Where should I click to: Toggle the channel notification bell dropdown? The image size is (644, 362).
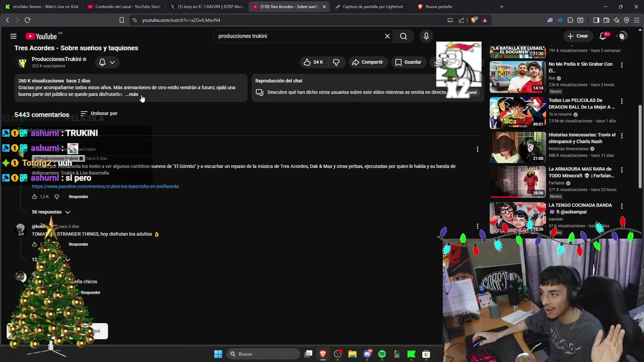click(107, 62)
